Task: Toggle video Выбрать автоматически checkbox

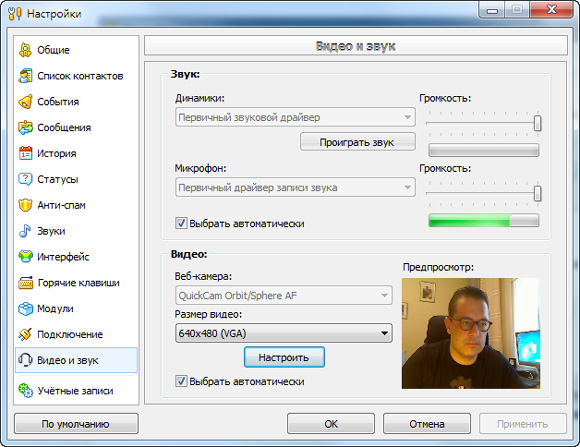Action: coord(181,381)
